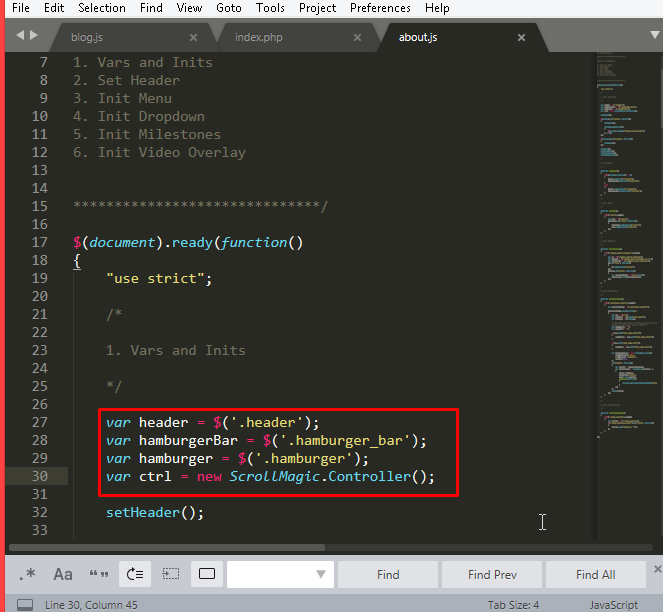
Task: Click "6. Init Video Overlay" comment
Action: 159,153
